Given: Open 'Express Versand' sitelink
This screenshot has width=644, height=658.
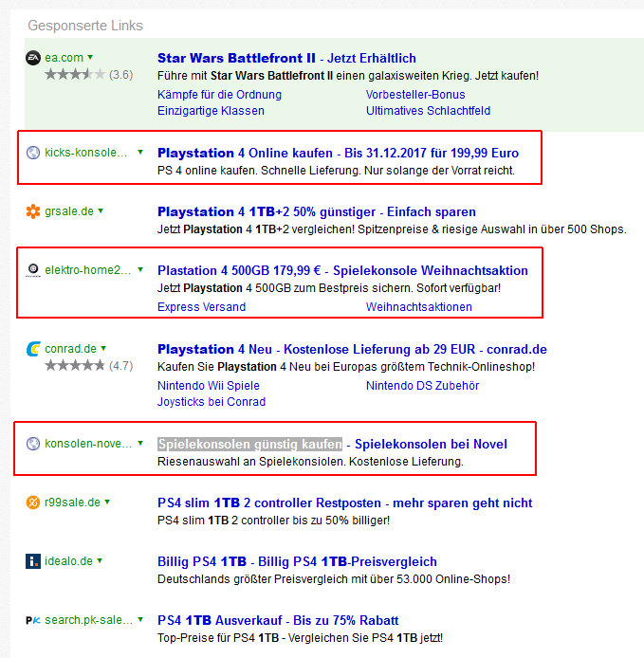Looking at the screenshot, I should (201, 307).
